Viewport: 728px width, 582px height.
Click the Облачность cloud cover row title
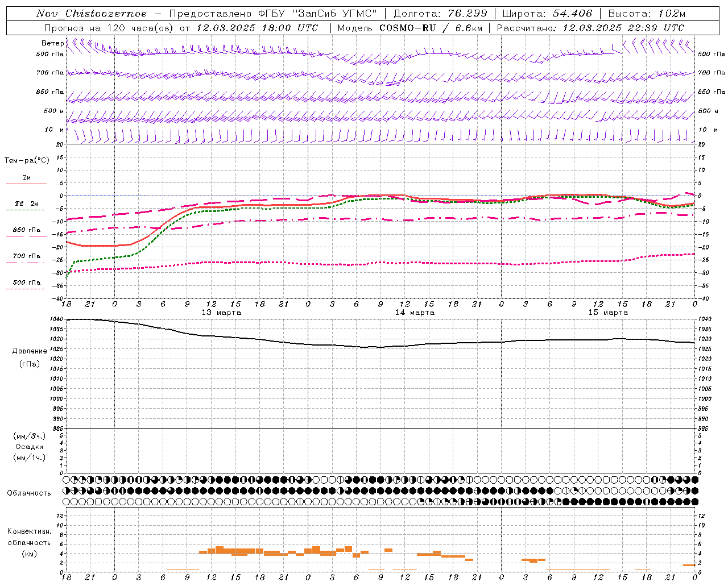(x=29, y=493)
